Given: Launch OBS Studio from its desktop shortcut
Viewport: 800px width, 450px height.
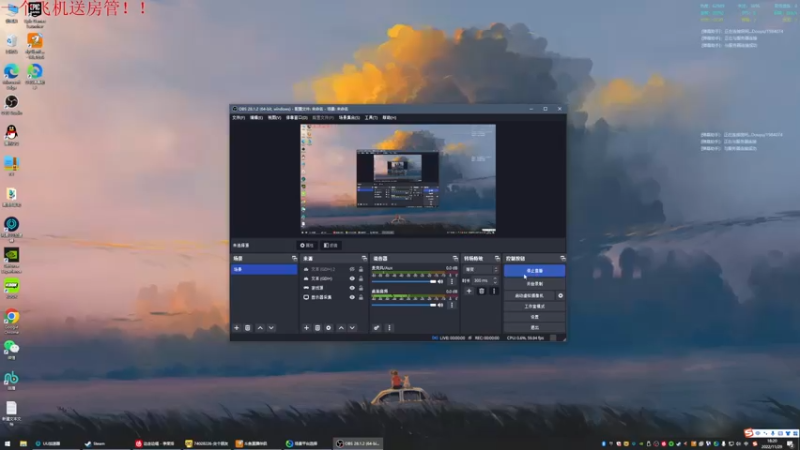Looking at the screenshot, I should [x=12, y=105].
